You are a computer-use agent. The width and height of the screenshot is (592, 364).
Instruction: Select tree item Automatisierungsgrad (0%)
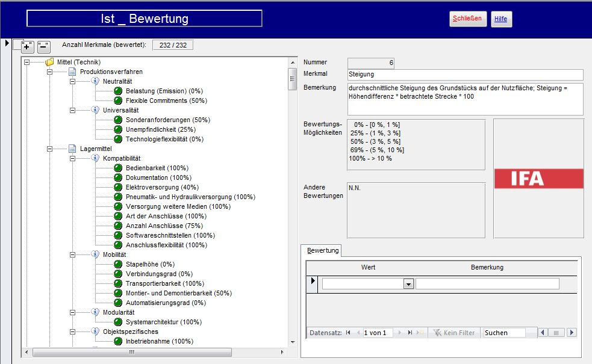(x=166, y=303)
